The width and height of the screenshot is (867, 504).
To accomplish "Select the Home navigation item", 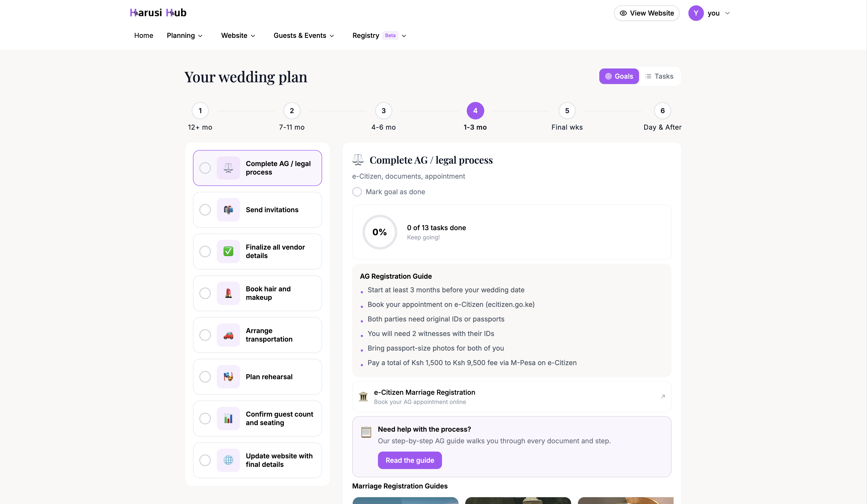I will (x=143, y=35).
